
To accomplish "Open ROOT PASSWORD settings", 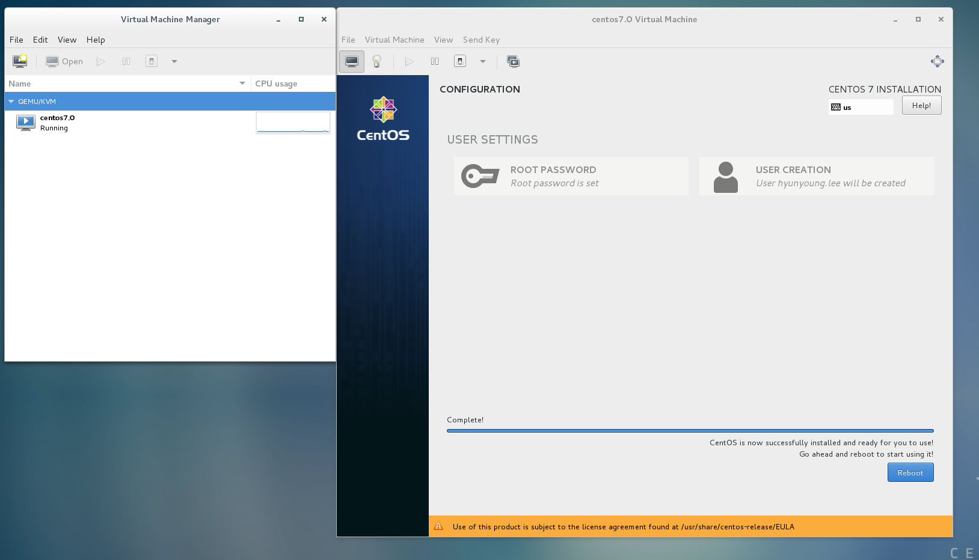I will tap(571, 176).
